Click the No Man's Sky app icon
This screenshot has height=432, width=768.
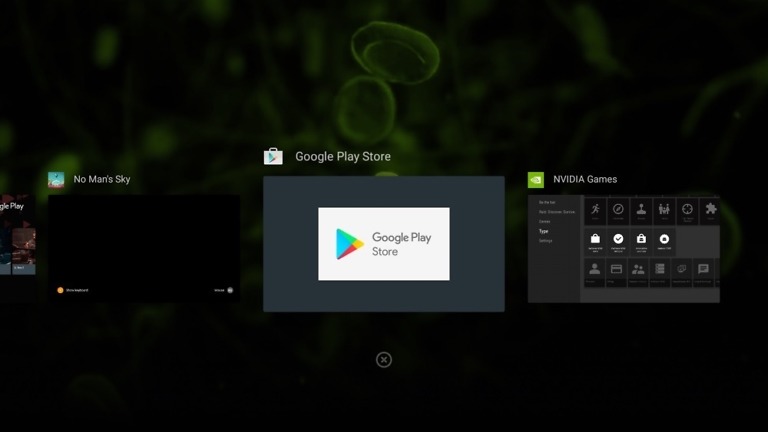tap(57, 180)
